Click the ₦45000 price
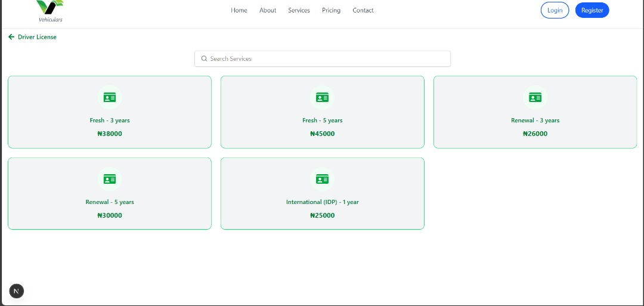 323,134
